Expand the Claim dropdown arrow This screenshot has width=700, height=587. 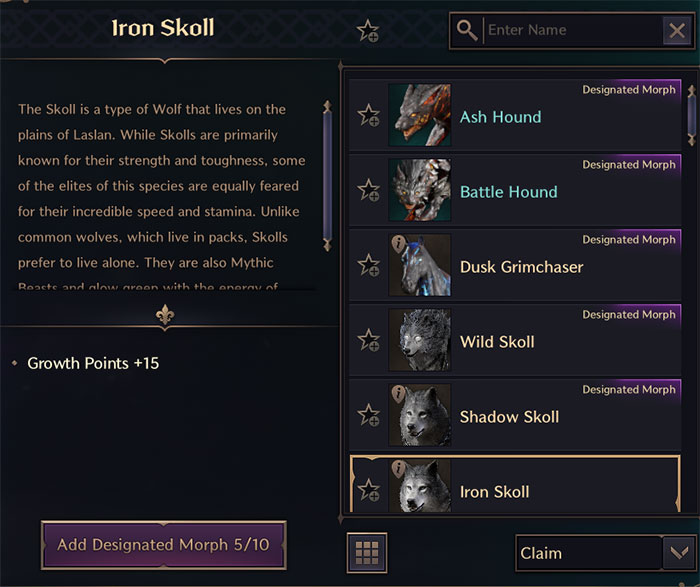[677, 553]
